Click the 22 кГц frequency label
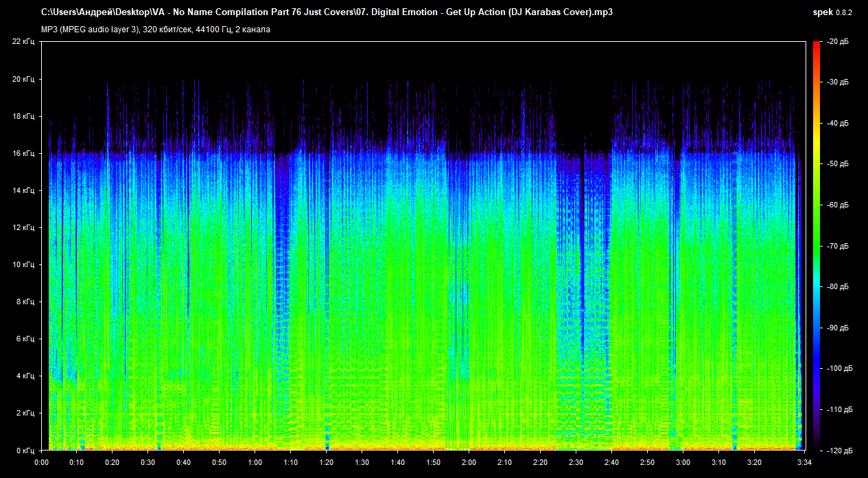868x478 pixels. [23, 42]
